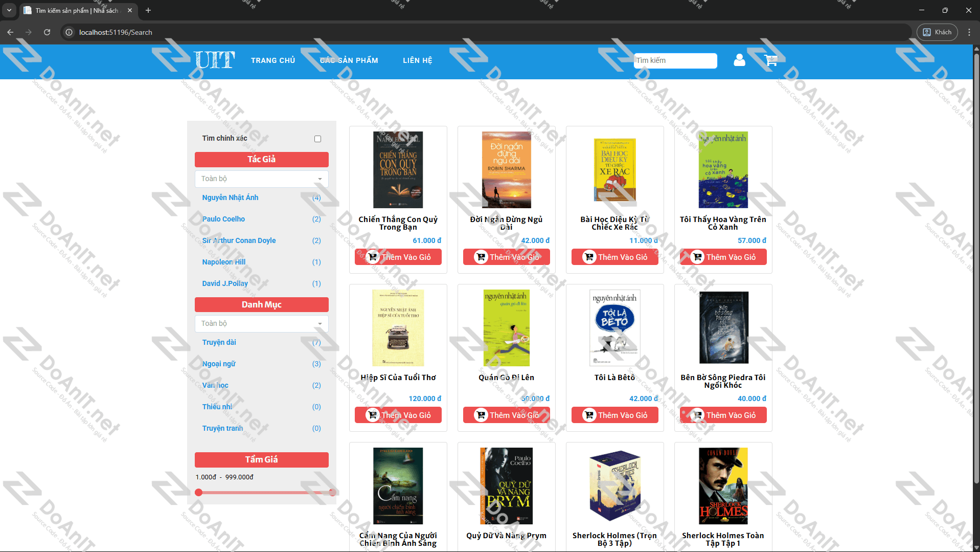Add Quán Gò Đi Lên to cart
Screen dimensions: 980x552
(x=507, y=415)
